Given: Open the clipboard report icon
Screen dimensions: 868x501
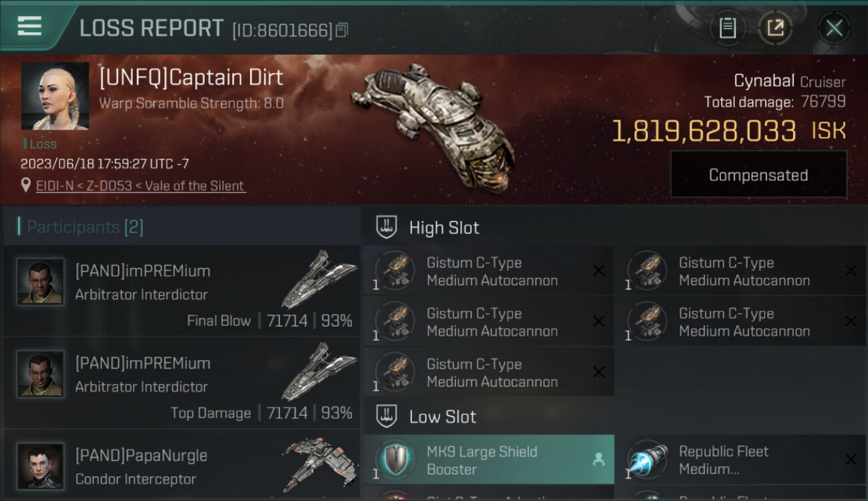Looking at the screenshot, I should [x=727, y=28].
